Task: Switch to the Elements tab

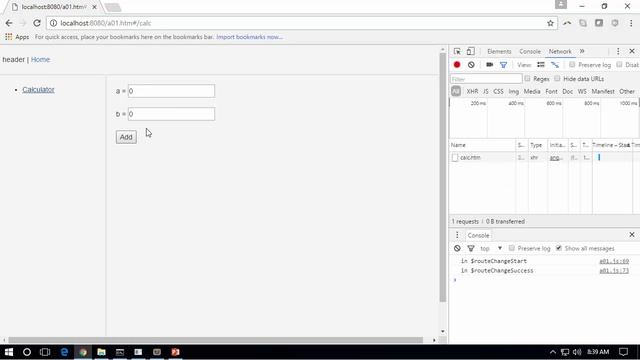Action: coord(499,51)
